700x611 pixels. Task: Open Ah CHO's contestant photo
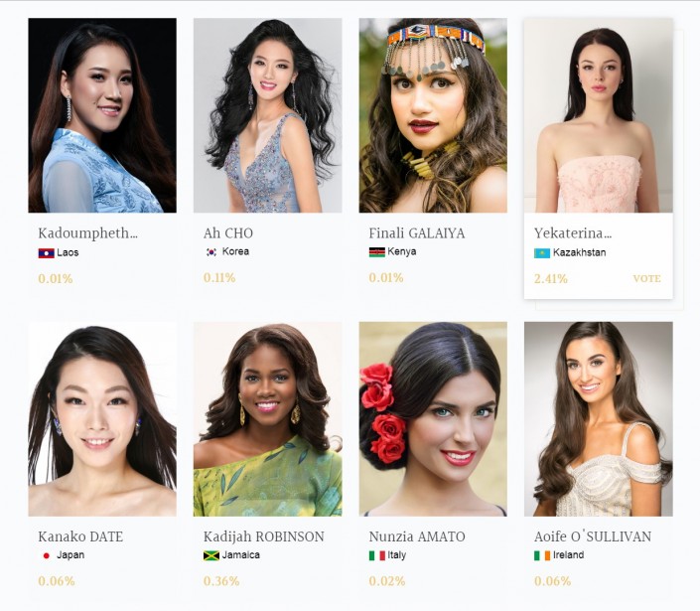267,115
